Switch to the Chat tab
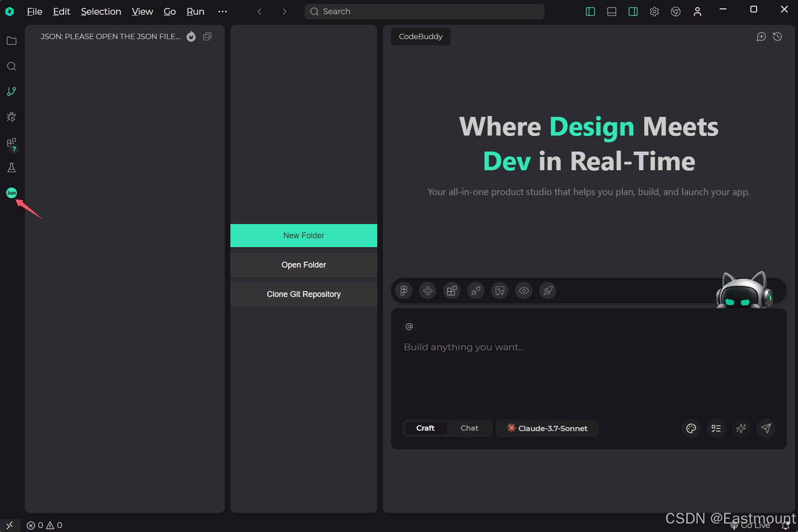Viewport: 798px width, 532px height. (x=470, y=428)
